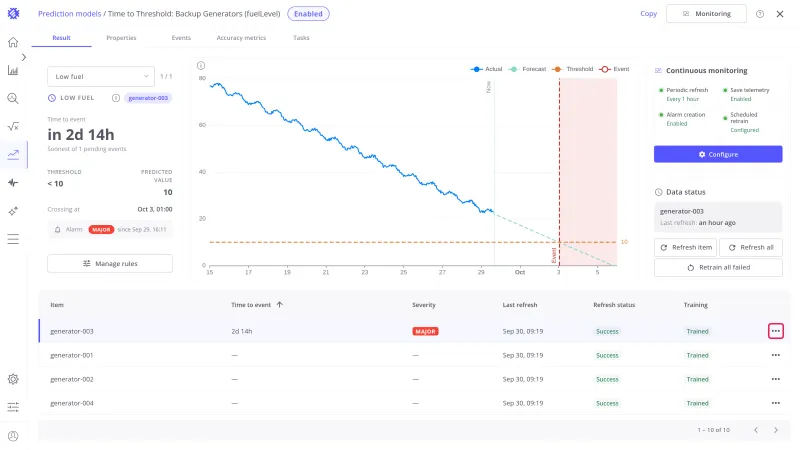Image resolution: width=800 pixels, height=450 pixels.
Task: Open the sliders preferences sidebar icon
Action: 13,407
